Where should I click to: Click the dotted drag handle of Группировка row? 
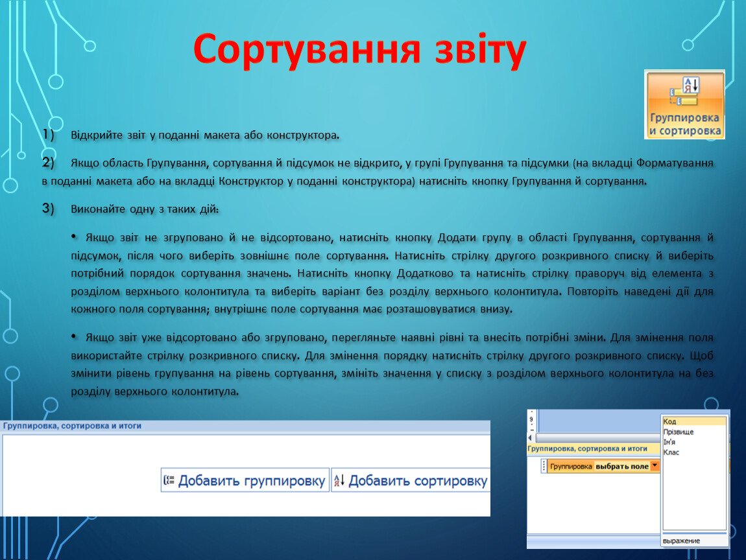point(544,466)
